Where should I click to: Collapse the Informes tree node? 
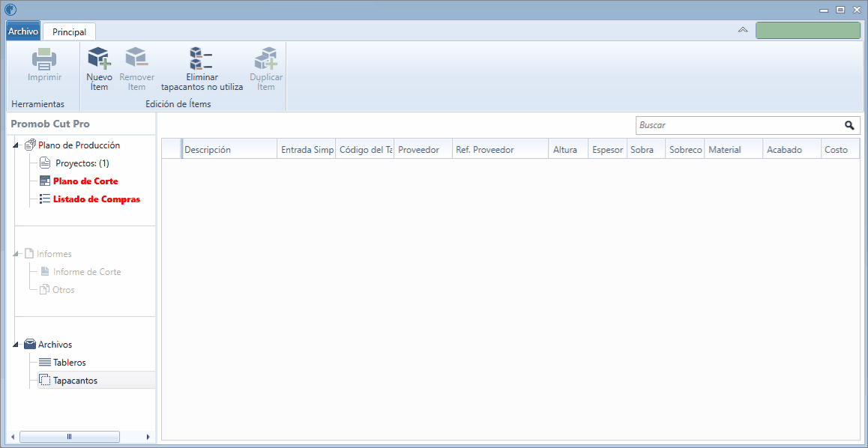tap(16, 254)
